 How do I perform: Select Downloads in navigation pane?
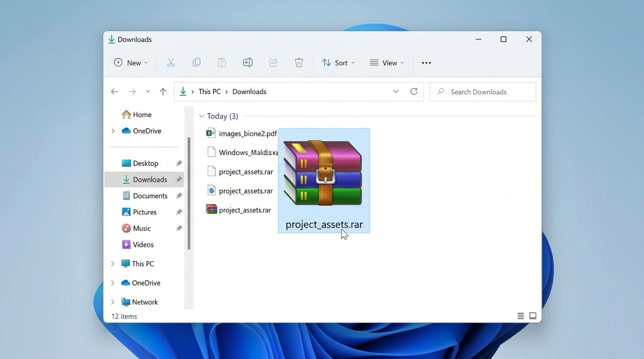[x=145, y=179]
